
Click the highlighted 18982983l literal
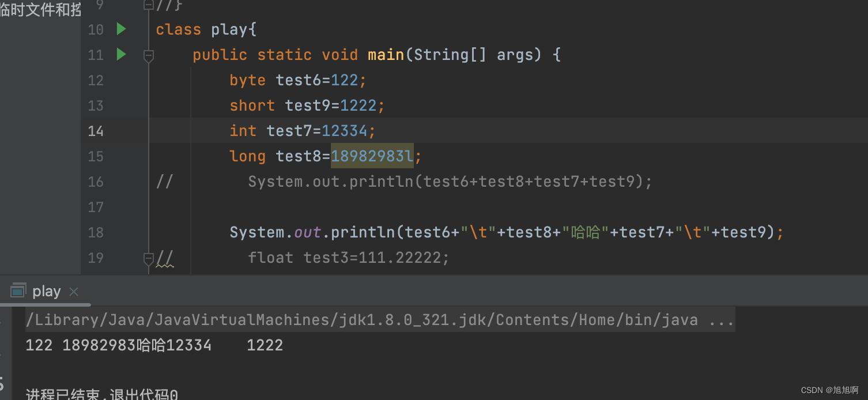coord(372,156)
